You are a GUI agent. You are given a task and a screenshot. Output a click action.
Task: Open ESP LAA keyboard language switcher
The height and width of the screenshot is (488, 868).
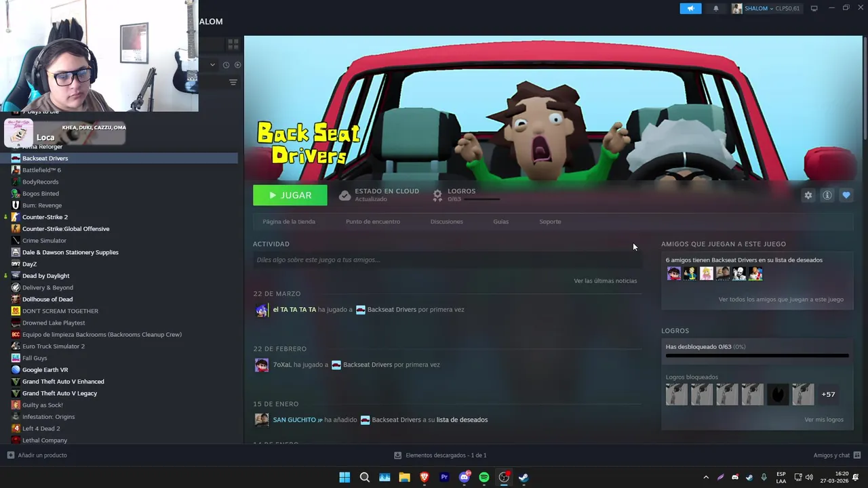coord(781,477)
